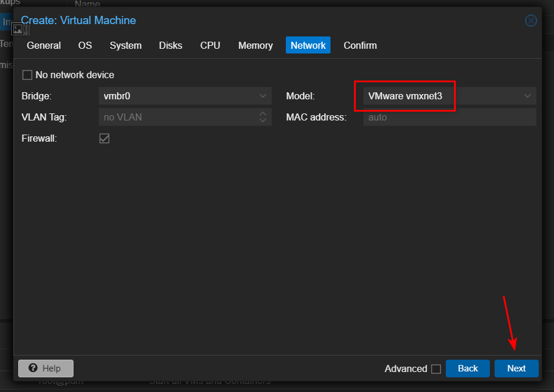The width and height of the screenshot is (554, 392).
Task: Open the System tab
Action: click(125, 45)
